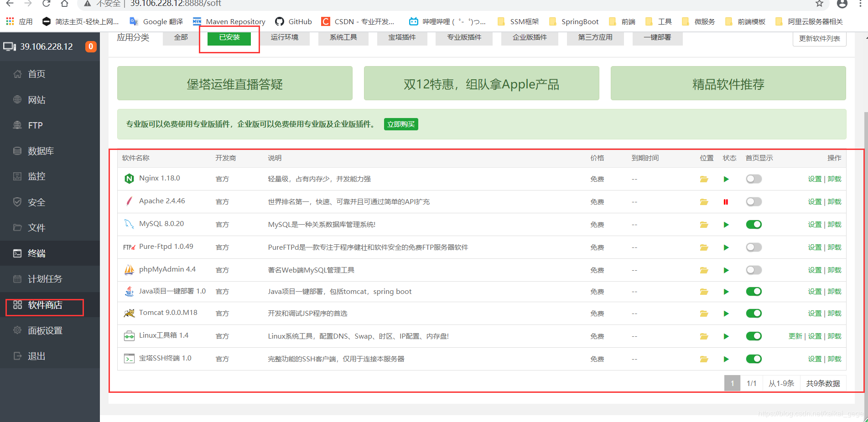Open 数据库 in the sidebar
This screenshot has width=868, height=422.
pos(50,151)
